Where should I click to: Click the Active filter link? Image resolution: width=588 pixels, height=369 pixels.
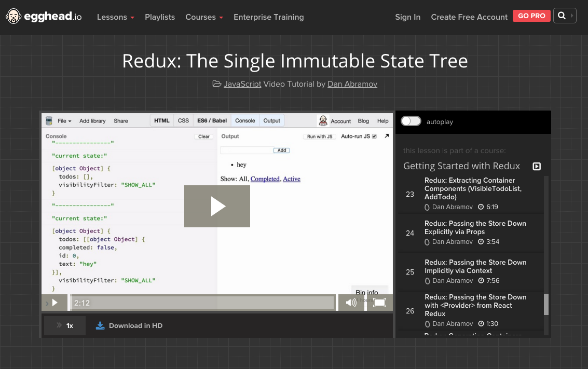point(291,179)
